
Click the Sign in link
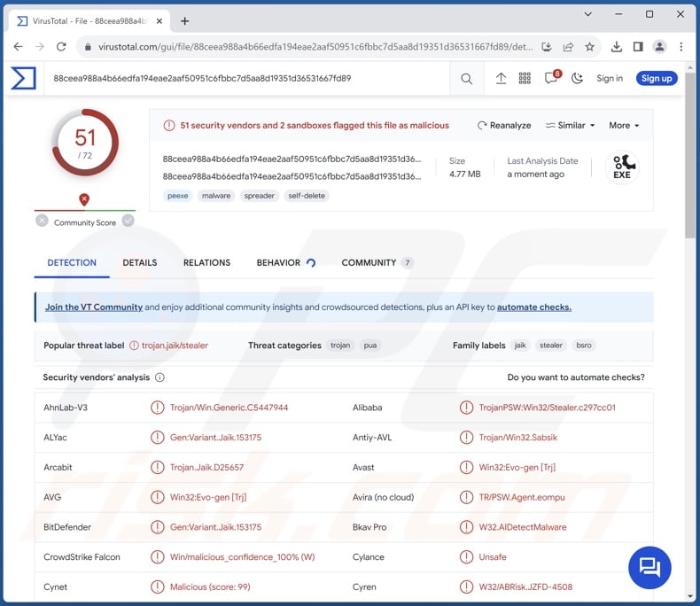[610, 79]
